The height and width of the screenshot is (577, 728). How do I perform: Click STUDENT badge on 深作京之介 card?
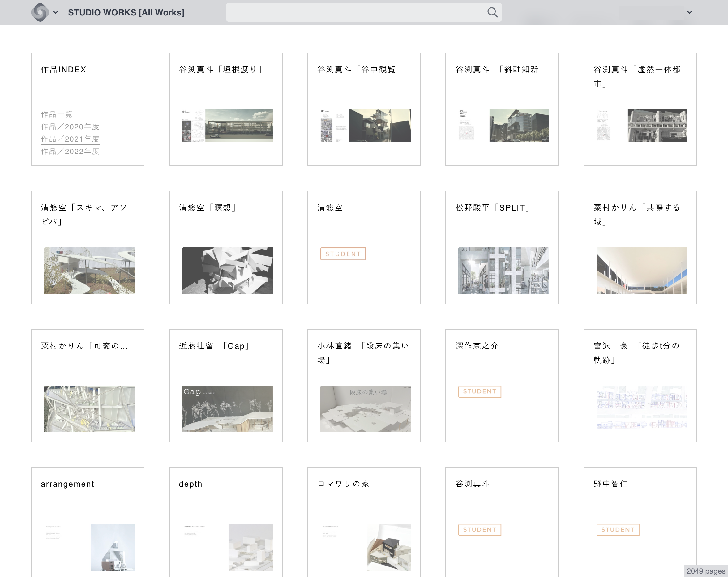(x=479, y=391)
